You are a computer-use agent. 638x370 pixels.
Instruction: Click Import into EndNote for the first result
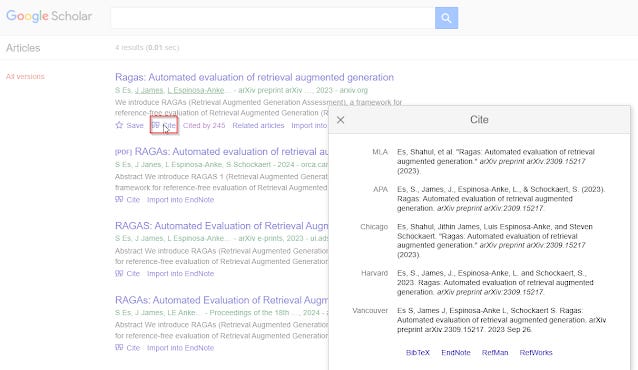tap(309, 125)
